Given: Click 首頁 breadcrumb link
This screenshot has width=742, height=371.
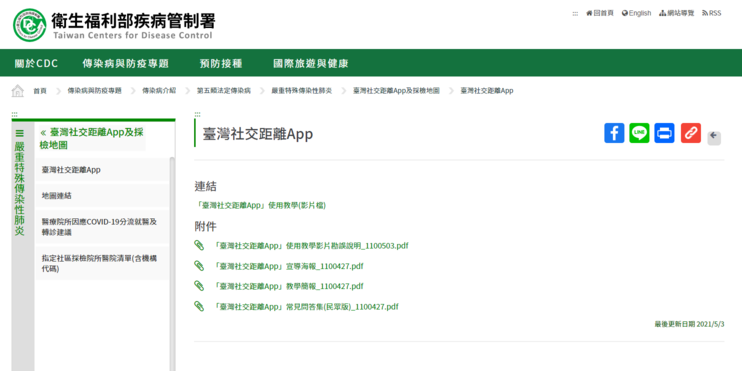Looking at the screenshot, I should click(40, 91).
